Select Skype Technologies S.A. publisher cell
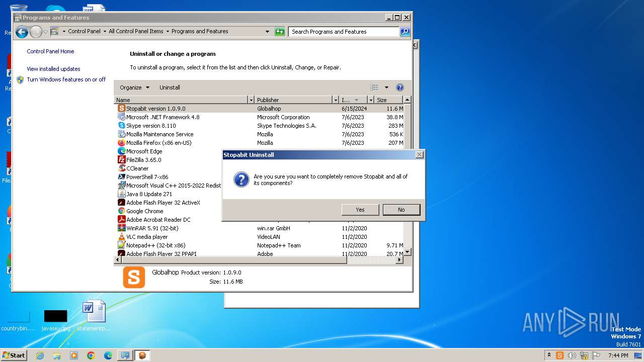Screen dimensions: 644x362 tap(287, 126)
